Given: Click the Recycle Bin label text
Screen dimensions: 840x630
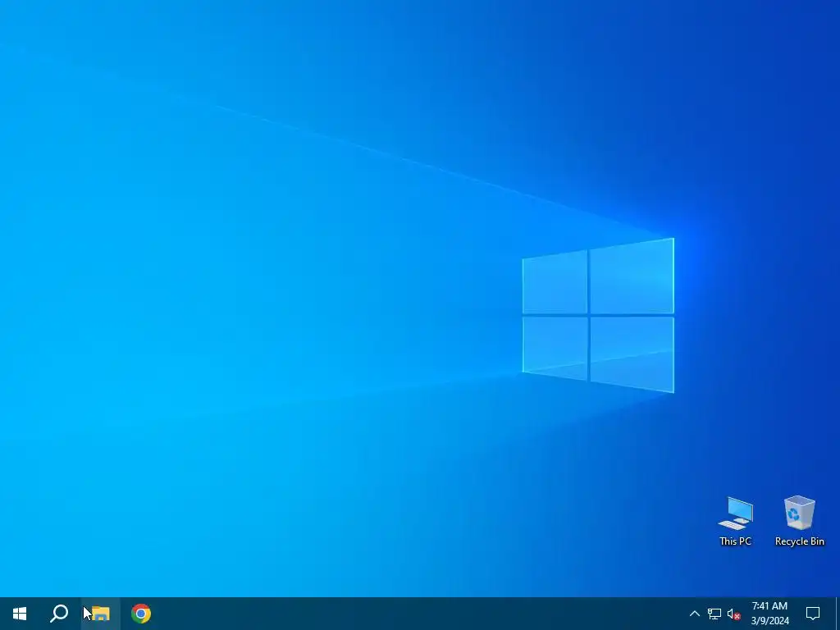Looking at the screenshot, I should coord(799,541).
